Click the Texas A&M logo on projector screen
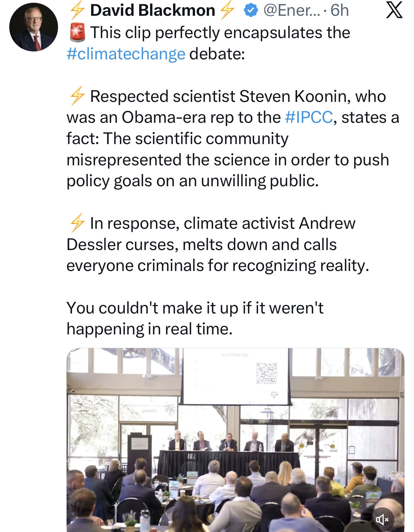 (274, 394)
